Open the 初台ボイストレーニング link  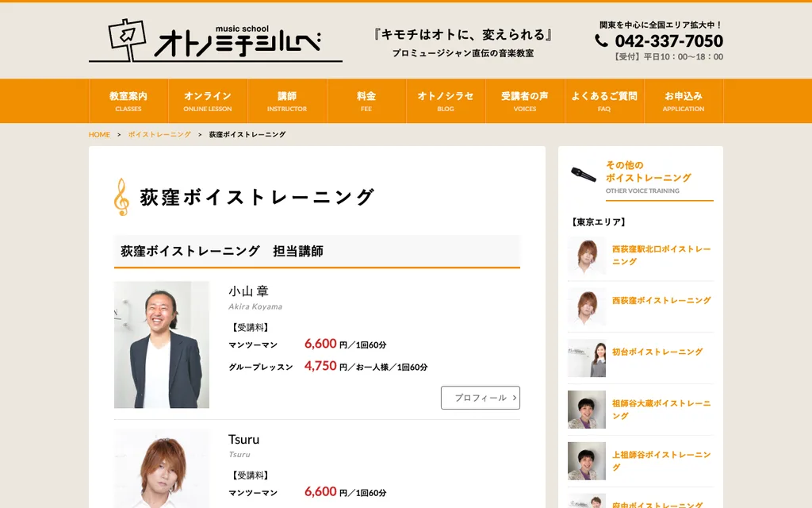[x=657, y=352]
